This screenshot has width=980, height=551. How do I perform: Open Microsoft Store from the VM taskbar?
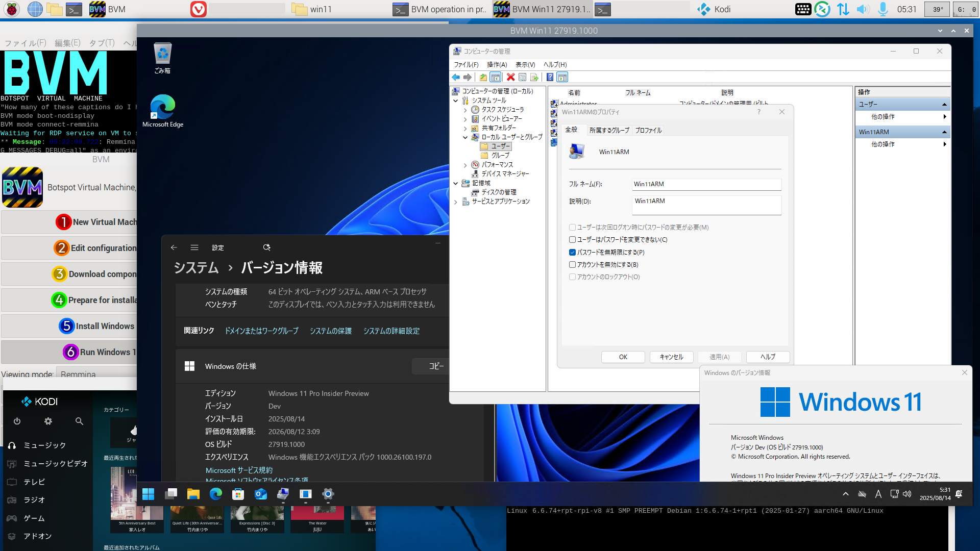tap(238, 494)
